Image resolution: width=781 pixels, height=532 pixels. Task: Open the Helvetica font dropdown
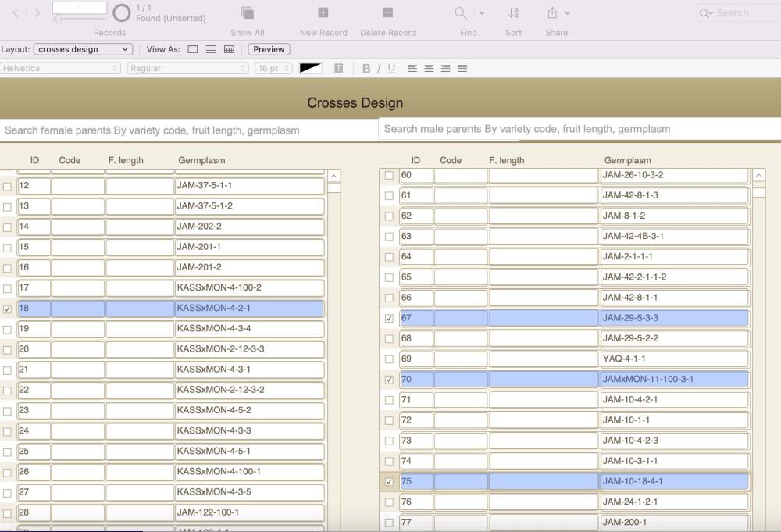tap(61, 69)
